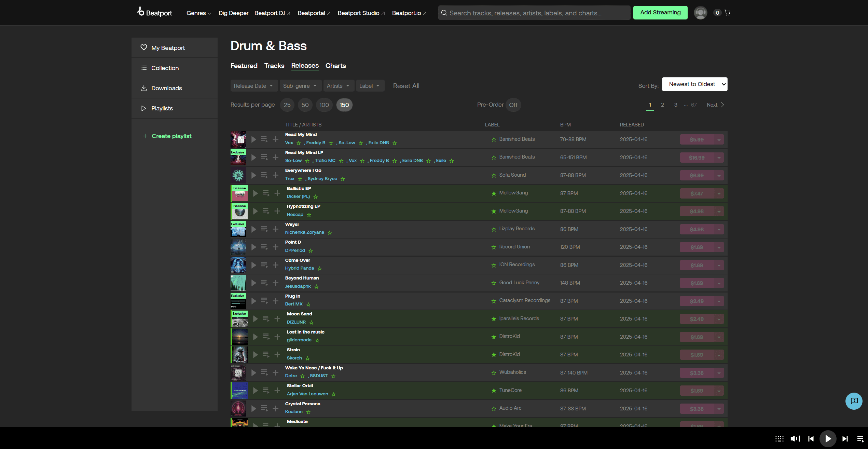Click the player bar play button

coord(828,439)
